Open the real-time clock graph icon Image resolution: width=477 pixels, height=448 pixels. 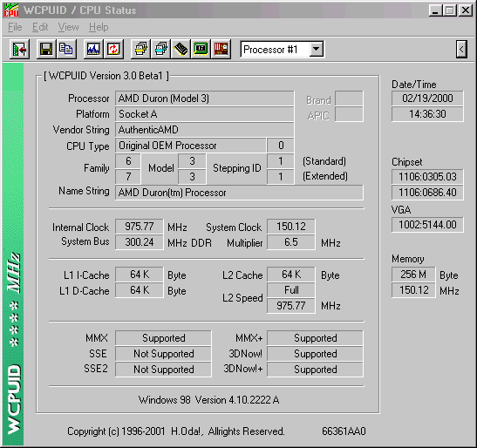pos(93,49)
